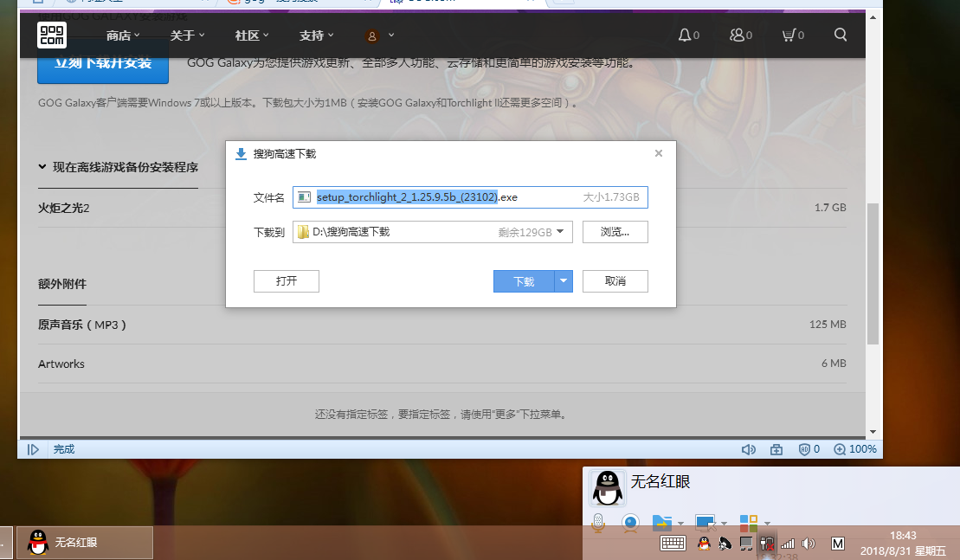Click the scrollbar up arrow
The width and height of the screenshot is (960, 560).
pos(873,17)
